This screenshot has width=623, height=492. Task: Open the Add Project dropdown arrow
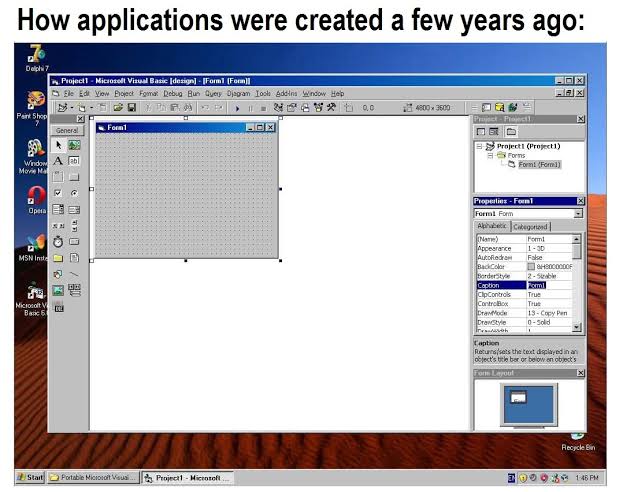(x=72, y=108)
